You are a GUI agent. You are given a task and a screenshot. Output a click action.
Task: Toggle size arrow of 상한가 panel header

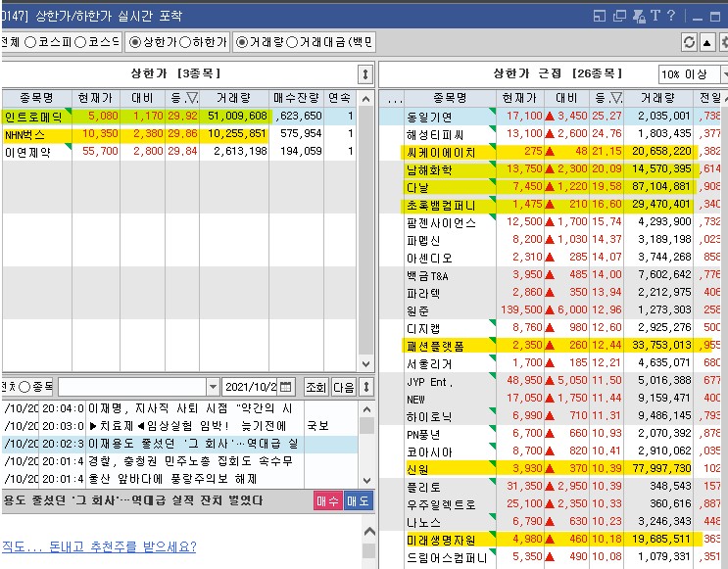tap(365, 74)
